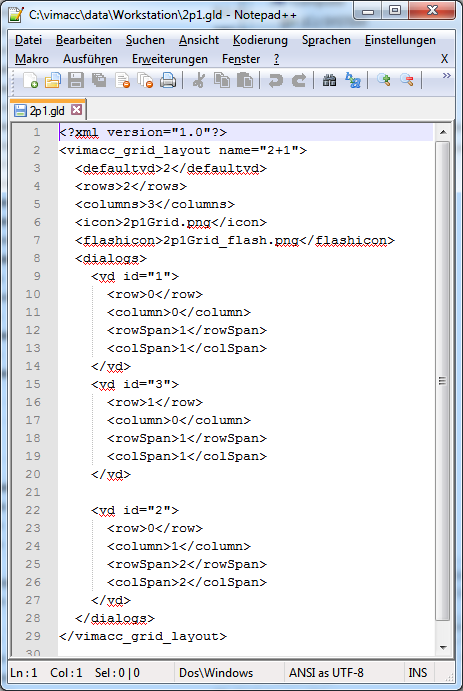Select the 2p1.gld document tab

pos(48,110)
